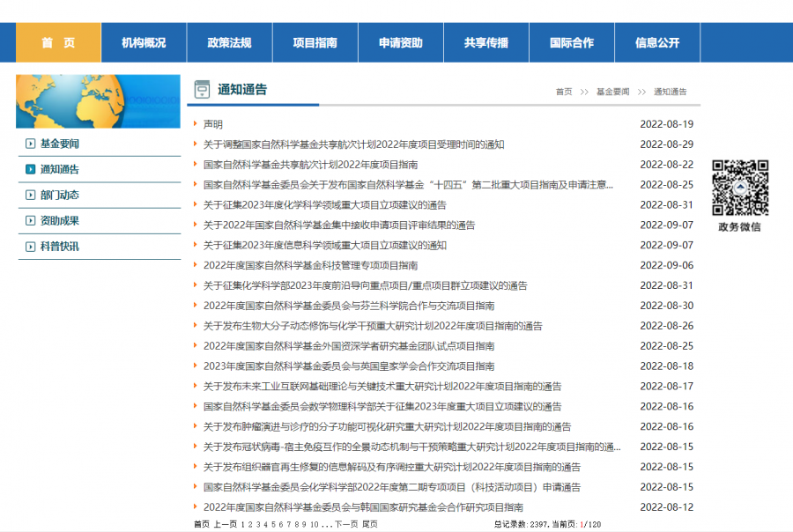Viewport: 793px width, 532px height.
Task: Click the arrow icon beside 资助成果
Action: 31,221
